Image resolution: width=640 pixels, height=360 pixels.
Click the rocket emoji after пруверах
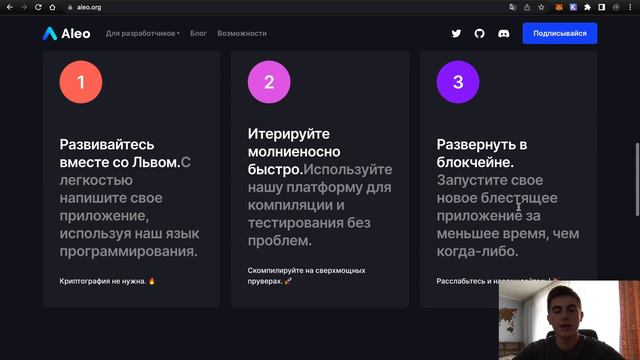click(288, 281)
